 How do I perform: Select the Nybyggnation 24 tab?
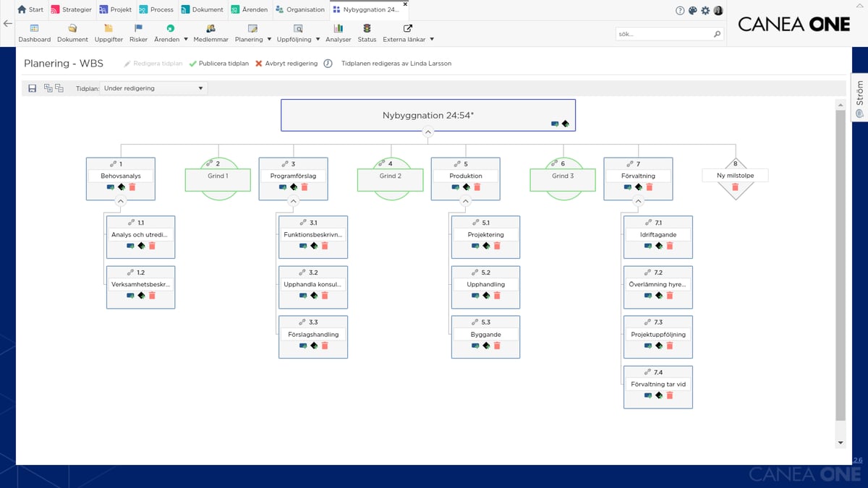[x=367, y=10]
